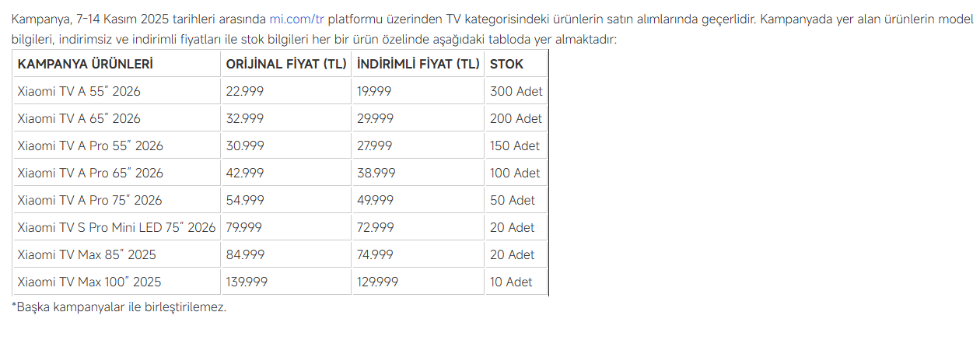
Task: Click the Başka kampanyalar ile birleştirilemez footnote
Action: [x=119, y=307]
